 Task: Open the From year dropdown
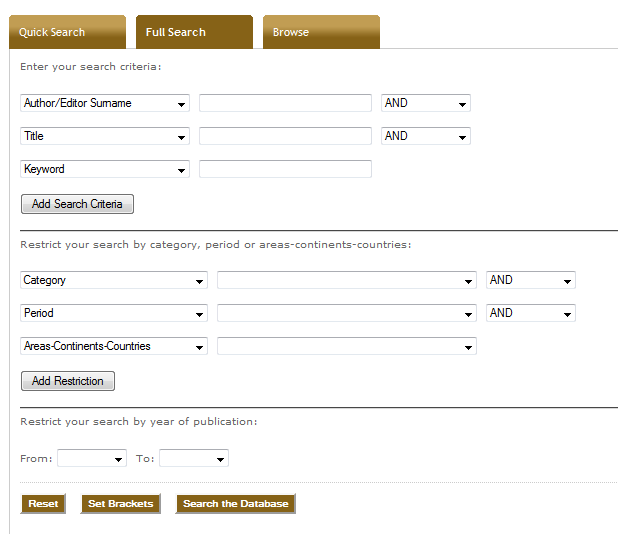click(92, 458)
